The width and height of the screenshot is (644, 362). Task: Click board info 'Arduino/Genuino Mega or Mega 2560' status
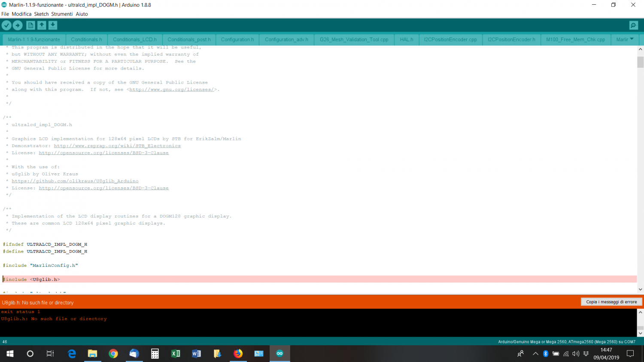click(567, 342)
